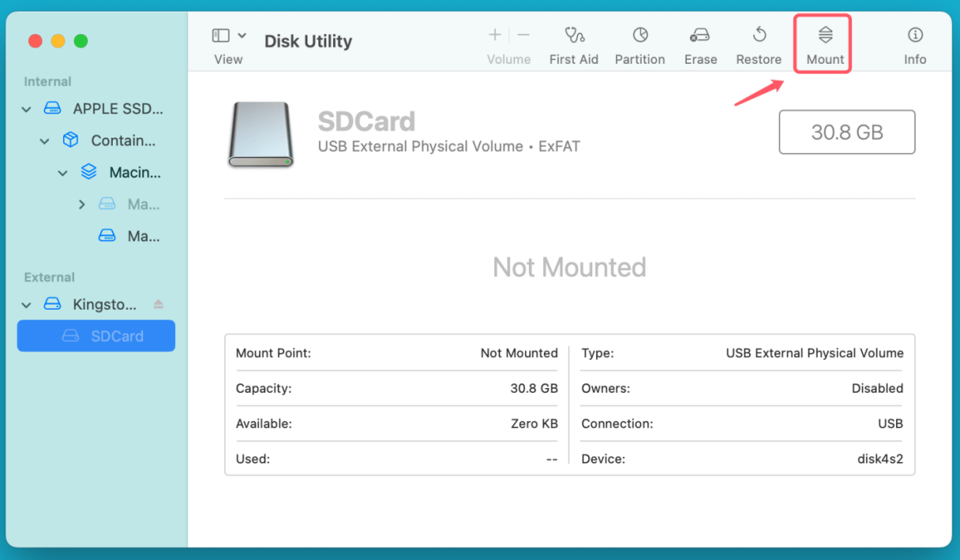
Task: Click the grayed-out add Volume button
Action: 494,35
